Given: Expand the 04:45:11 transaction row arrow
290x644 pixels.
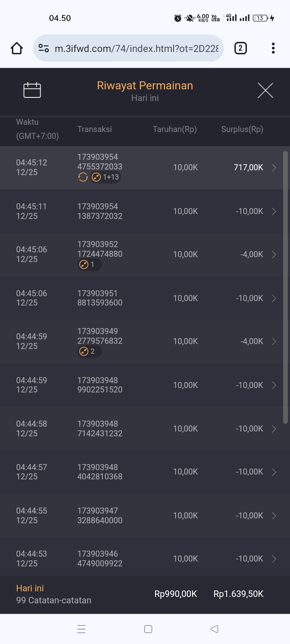Looking at the screenshot, I should pyautogui.click(x=274, y=211).
